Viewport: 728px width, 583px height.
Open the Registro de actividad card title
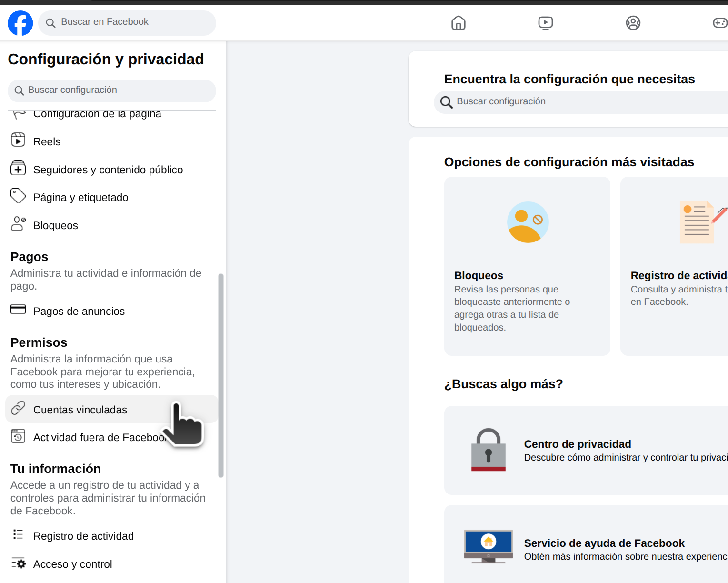(x=679, y=275)
